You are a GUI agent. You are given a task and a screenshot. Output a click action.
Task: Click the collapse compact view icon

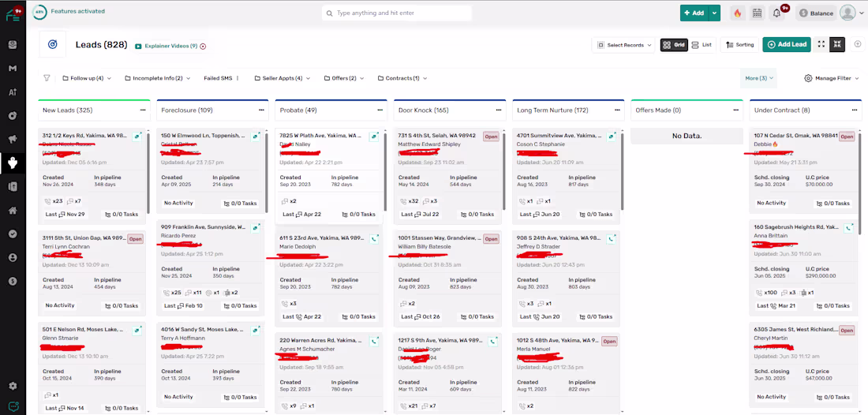(837, 45)
